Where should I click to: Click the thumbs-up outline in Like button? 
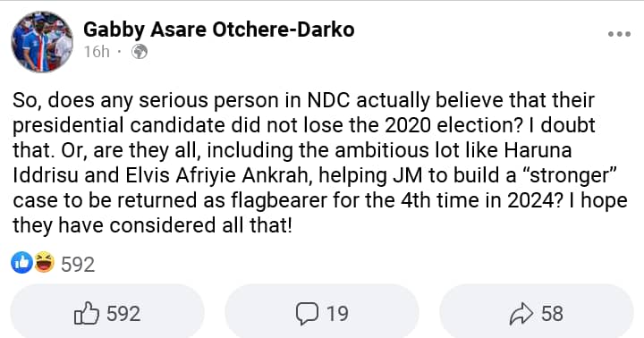pyautogui.click(x=86, y=313)
